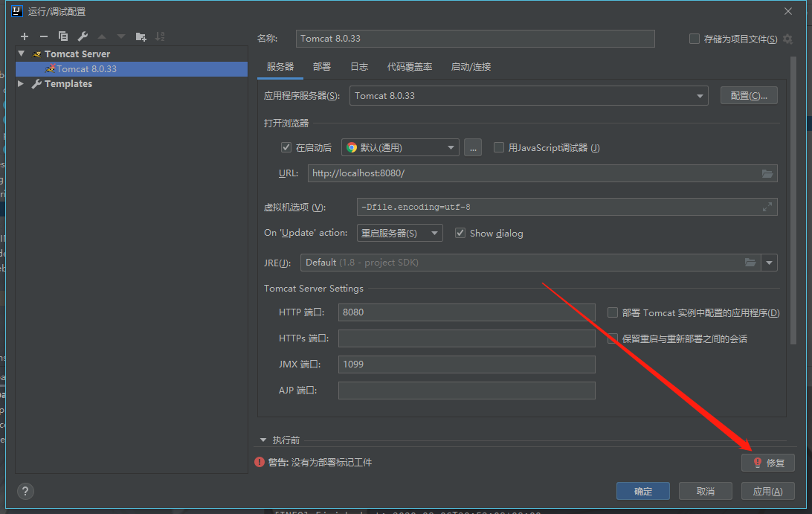This screenshot has width=812, height=514.
Task: Collapse the Tomcat Server tree node
Action: click(x=22, y=54)
